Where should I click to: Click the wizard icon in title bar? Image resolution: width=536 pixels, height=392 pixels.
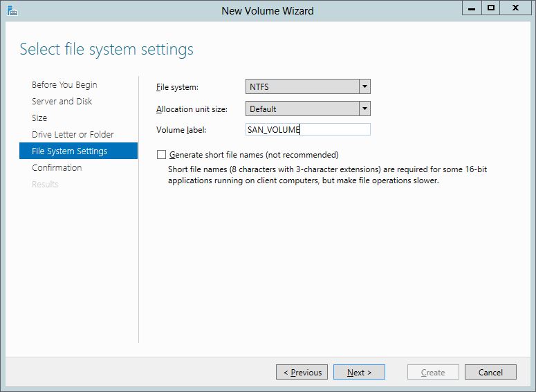coord(11,10)
